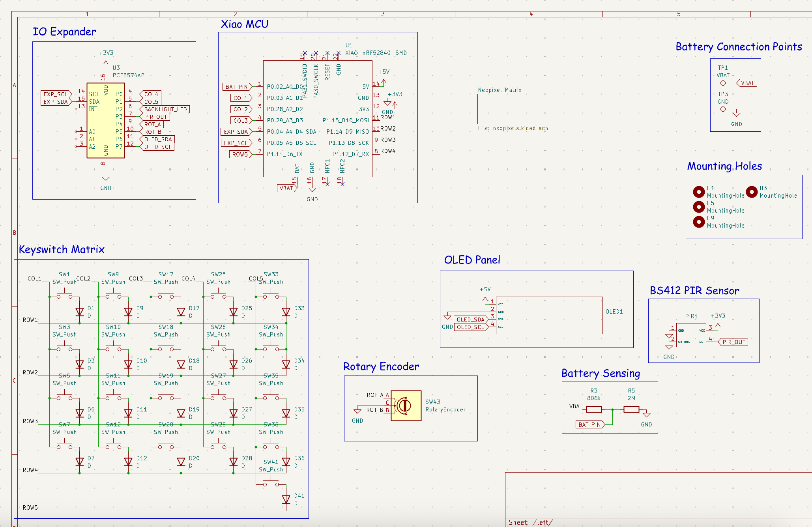Image resolution: width=812 pixels, height=527 pixels.
Task: Select the Xiao MCU title text
Action: pyautogui.click(x=245, y=24)
